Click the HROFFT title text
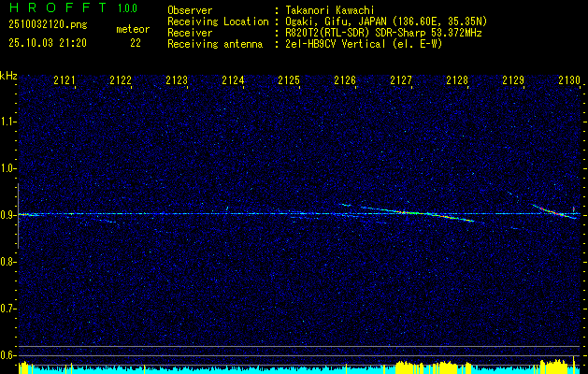 [58, 7]
